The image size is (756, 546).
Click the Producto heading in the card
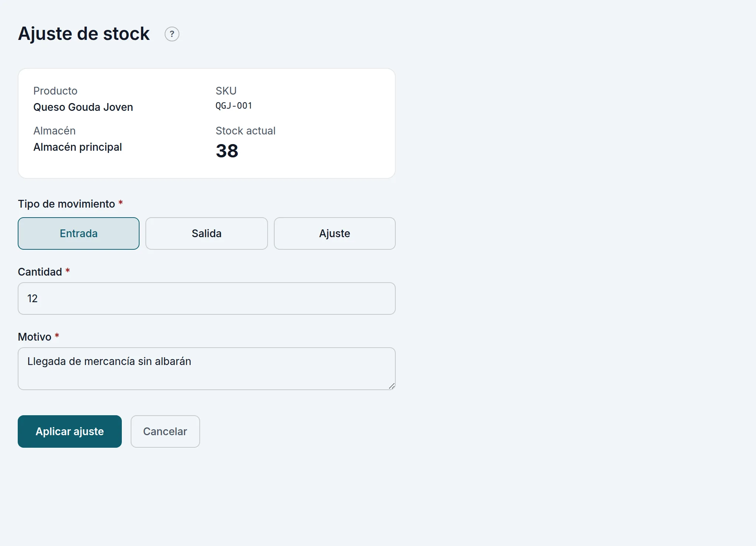55,91
